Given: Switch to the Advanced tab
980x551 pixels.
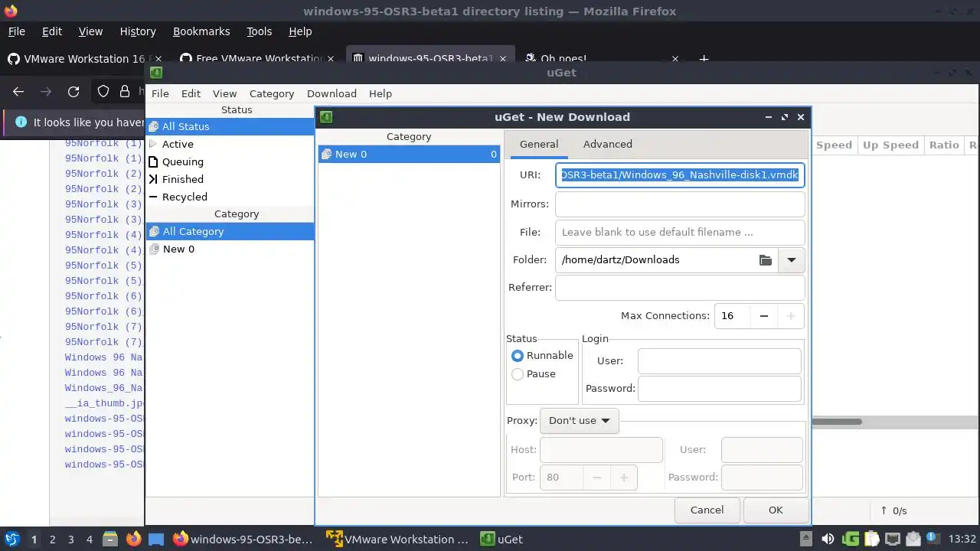Looking at the screenshot, I should [607, 144].
